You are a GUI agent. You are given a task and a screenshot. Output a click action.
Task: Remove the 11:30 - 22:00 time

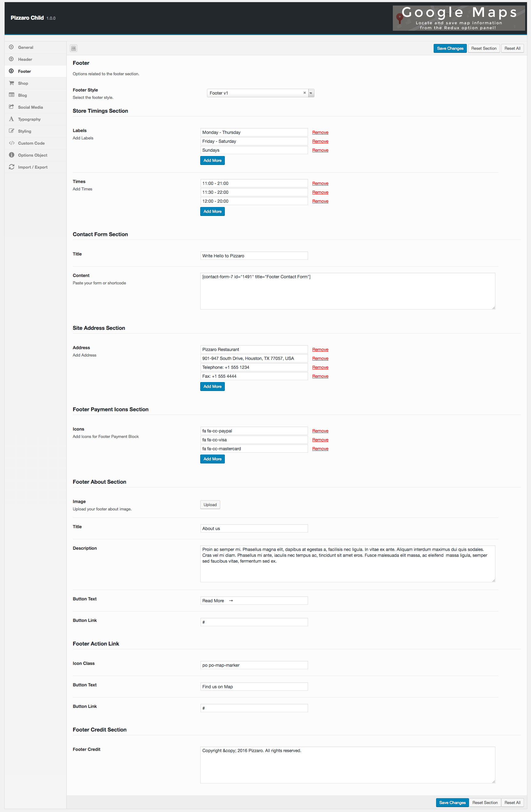pyautogui.click(x=320, y=192)
